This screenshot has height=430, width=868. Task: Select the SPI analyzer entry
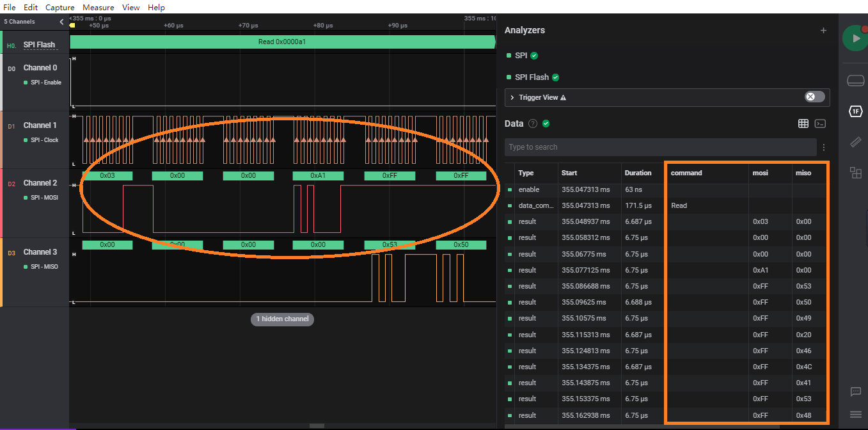521,56
